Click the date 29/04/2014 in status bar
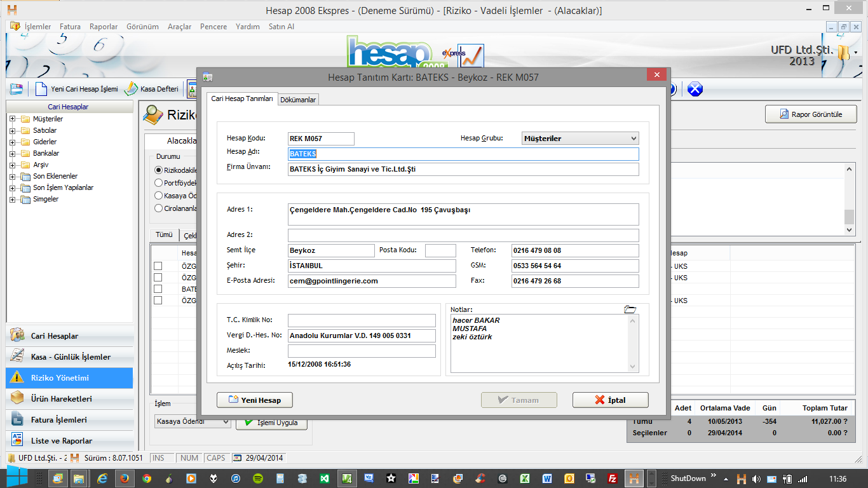The width and height of the screenshot is (868, 488). pos(263,458)
